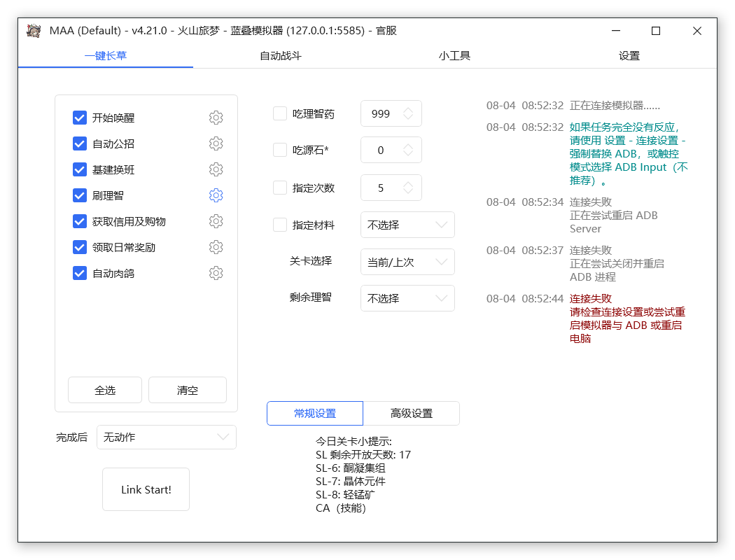Viewport: 735px width, 560px height.
Task: Open settings gear for 自动肉鸽 task
Action: (216, 273)
